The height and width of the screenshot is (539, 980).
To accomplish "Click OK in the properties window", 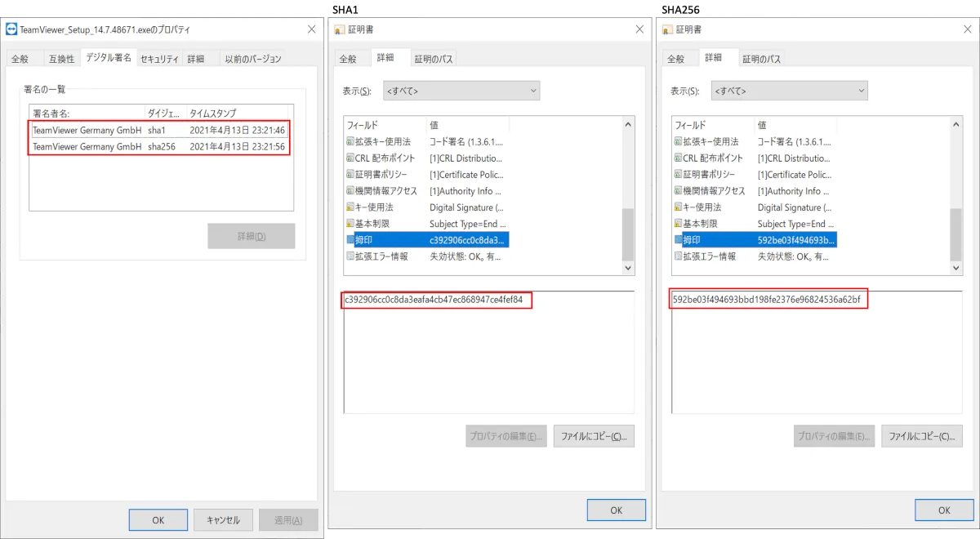I will (158, 520).
